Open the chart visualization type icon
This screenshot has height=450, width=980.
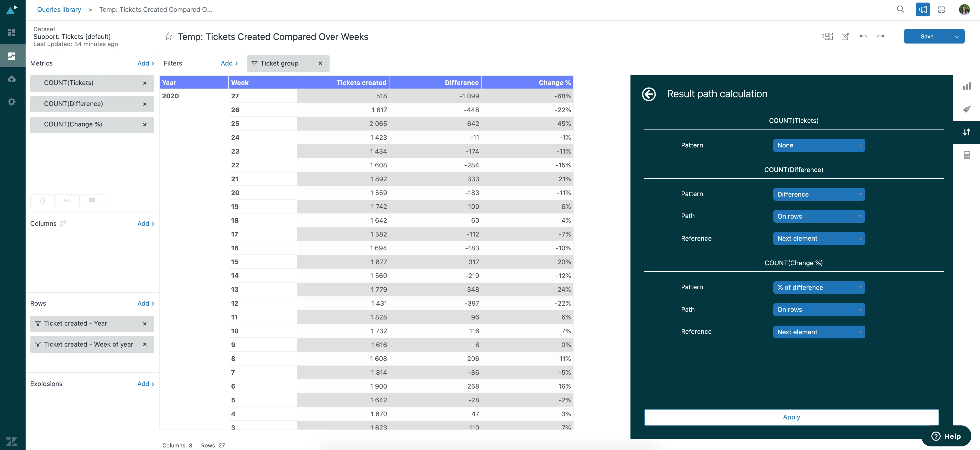pos(966,86)
